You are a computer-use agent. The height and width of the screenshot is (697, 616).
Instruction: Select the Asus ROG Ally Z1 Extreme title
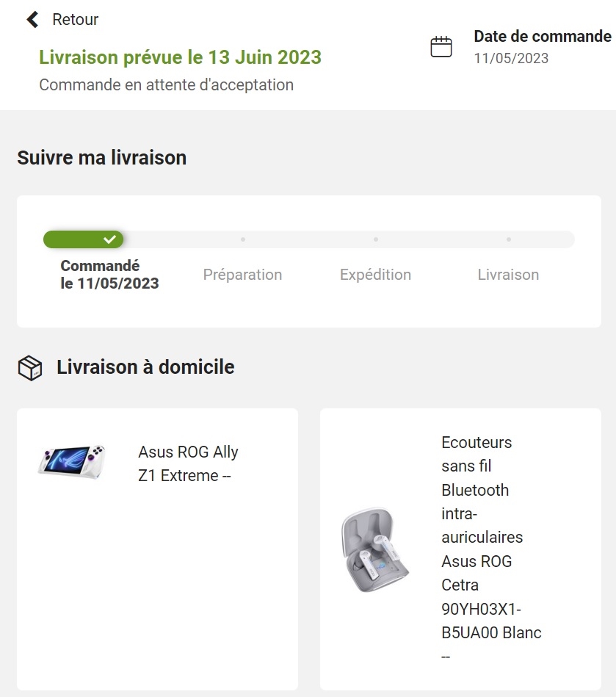pyautogui.click(x=188, y=463)
